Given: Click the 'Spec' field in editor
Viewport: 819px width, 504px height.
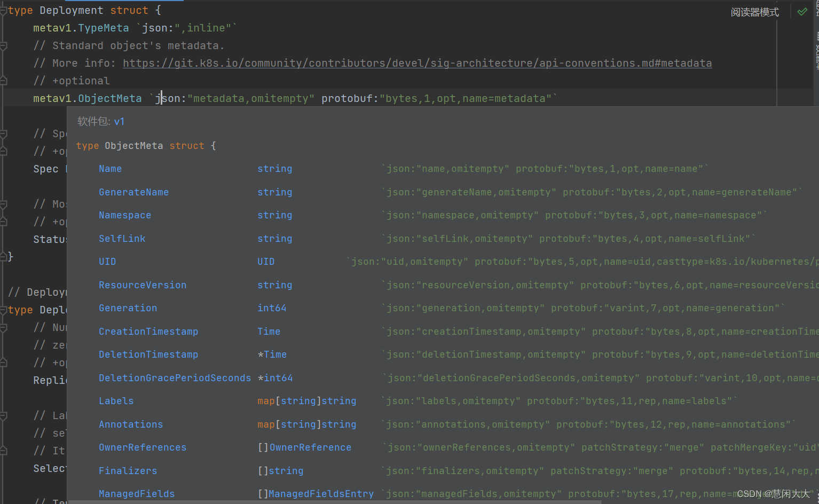Looking at the screenshot, I should pyautogui.click(x=45, y=169).
